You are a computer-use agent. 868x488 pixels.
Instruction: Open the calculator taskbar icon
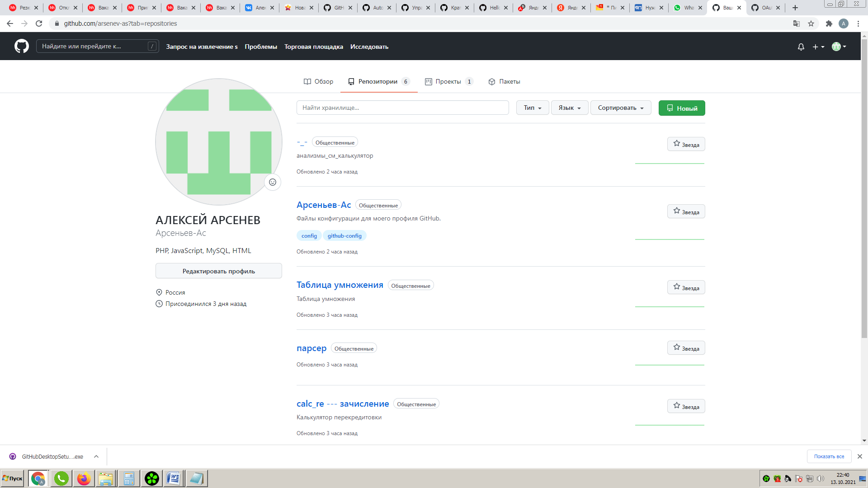(129, 479)
